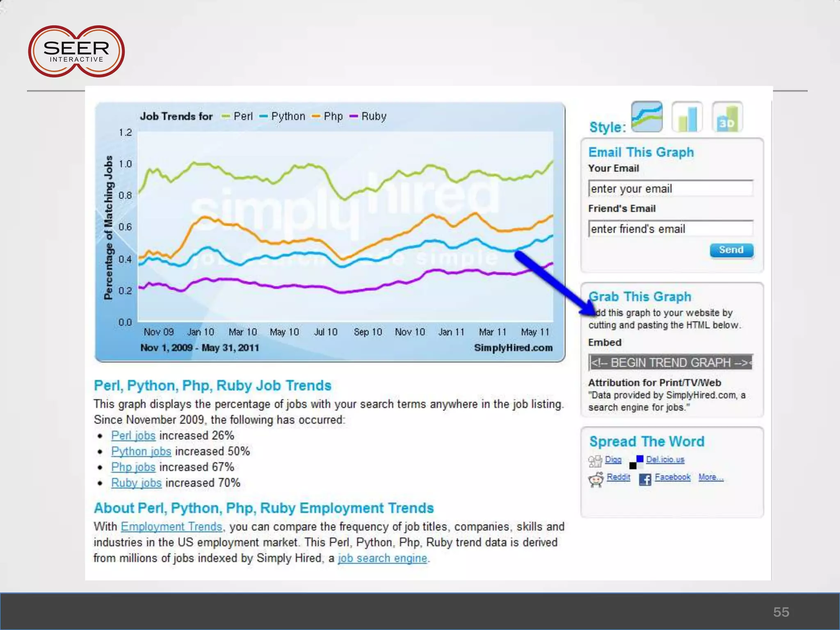Click the Facebook logo icon
This screenshot has height=630, width=840.
click(x=645, y=479)
